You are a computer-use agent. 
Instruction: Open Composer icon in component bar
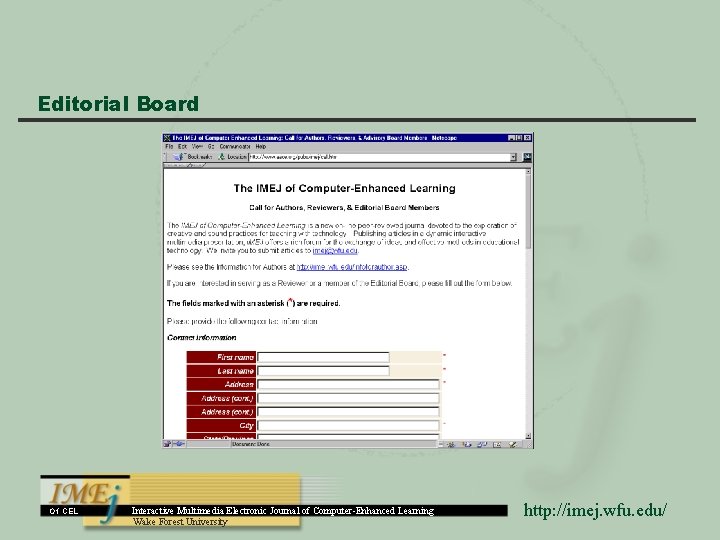(513, 444)
